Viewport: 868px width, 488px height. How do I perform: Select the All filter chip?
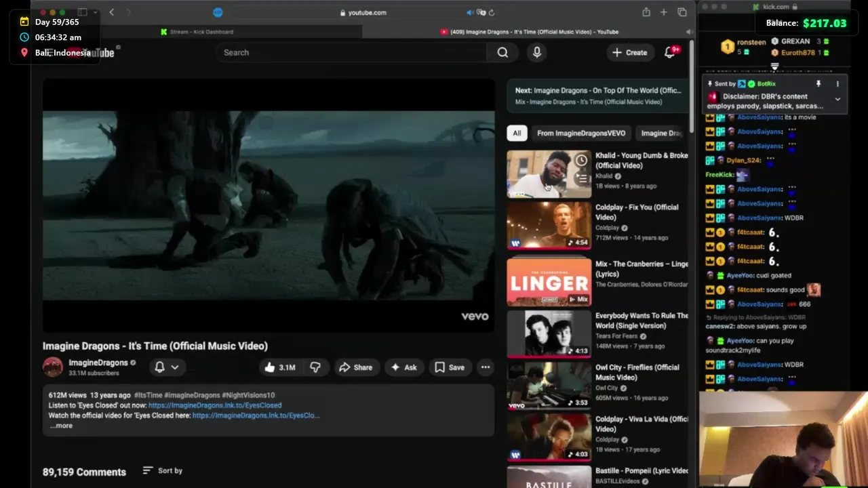pos(517,133)
